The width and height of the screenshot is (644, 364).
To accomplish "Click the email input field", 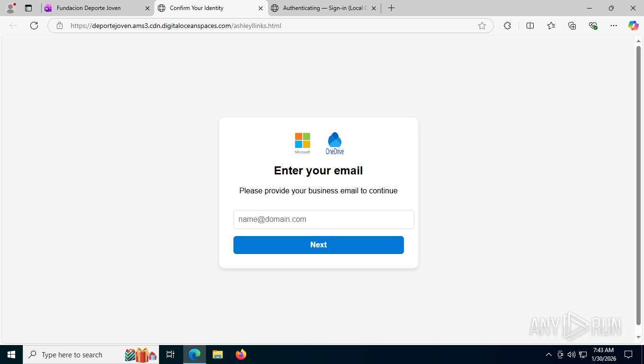I will [324, 219].
